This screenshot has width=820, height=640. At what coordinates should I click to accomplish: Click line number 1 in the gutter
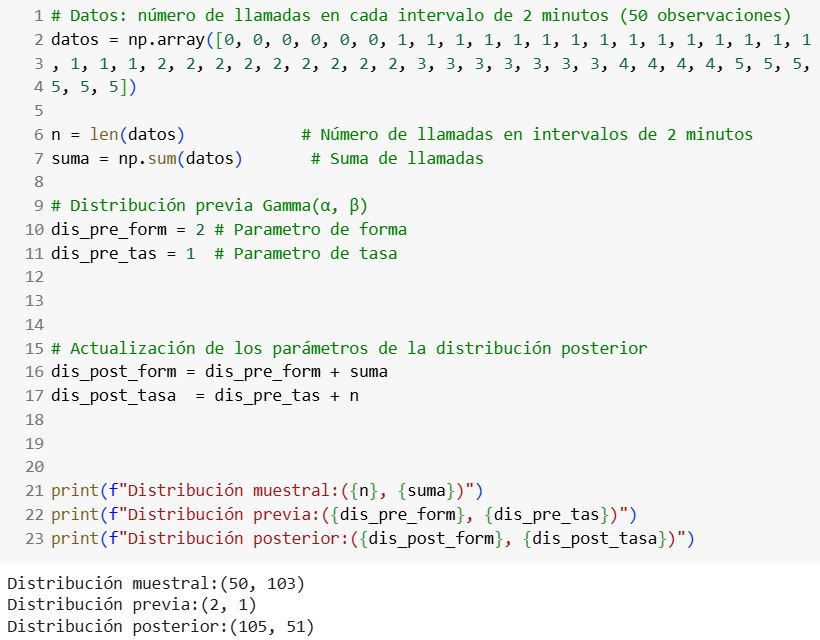click(x=37, y=17)
